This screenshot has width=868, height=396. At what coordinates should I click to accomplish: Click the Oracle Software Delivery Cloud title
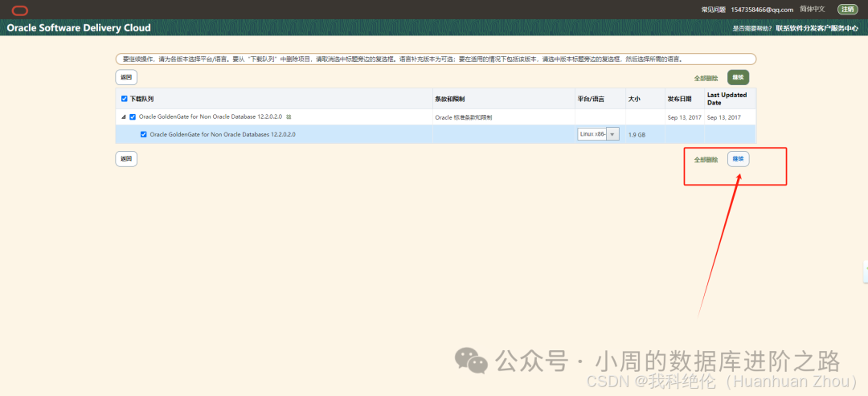click(79, 27)
